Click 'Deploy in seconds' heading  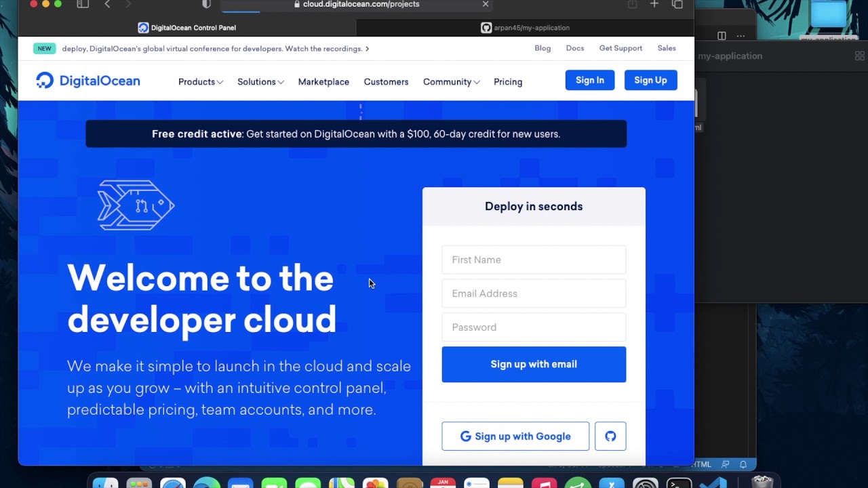click(534, 207)
